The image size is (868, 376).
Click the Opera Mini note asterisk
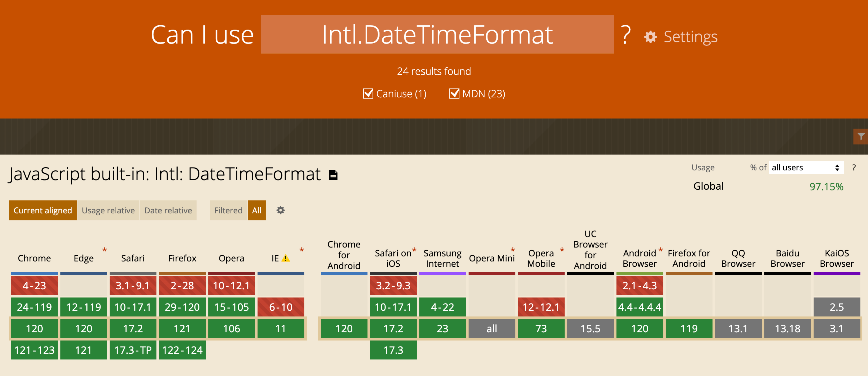pyautogui.click(x=513, y=250)
